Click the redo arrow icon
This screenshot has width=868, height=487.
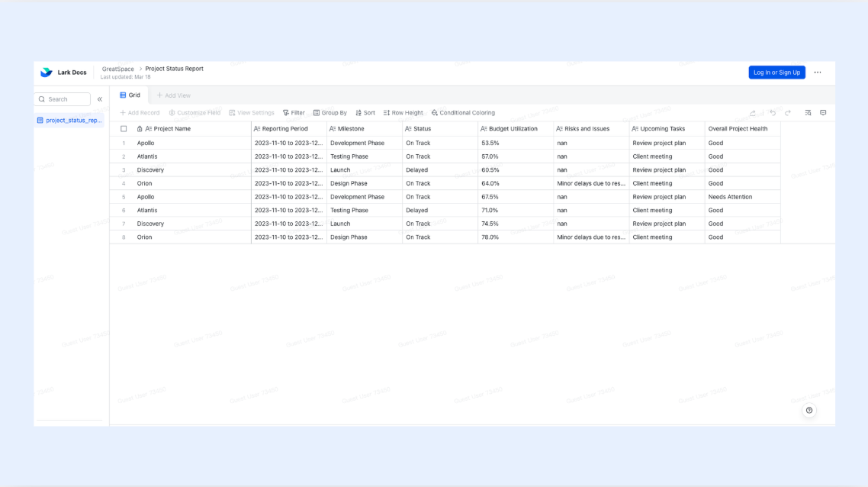click(x=788, y=113)
